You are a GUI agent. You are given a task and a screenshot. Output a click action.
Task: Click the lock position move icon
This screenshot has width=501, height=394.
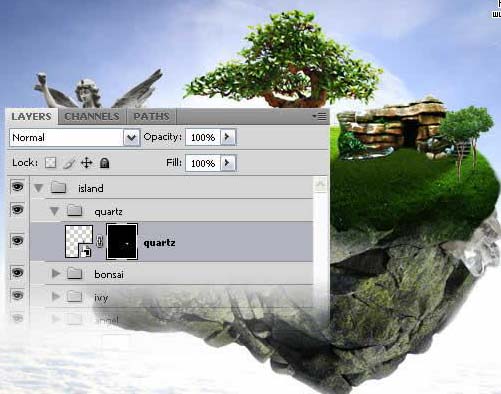tap(87, 163)
